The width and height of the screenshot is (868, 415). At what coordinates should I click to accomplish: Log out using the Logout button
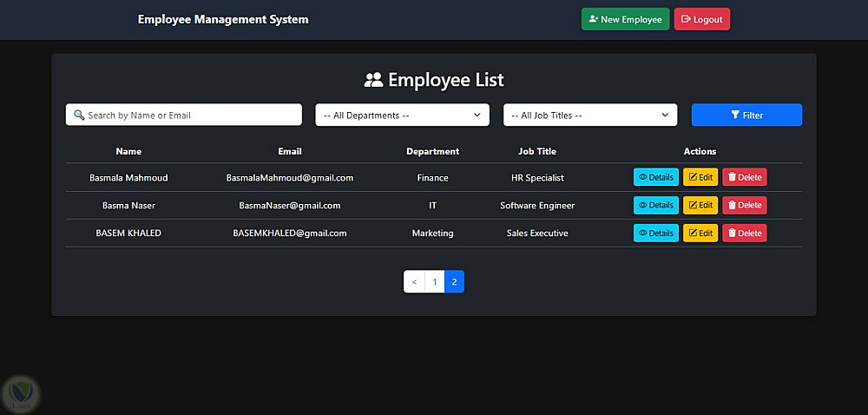coord(702,19)
